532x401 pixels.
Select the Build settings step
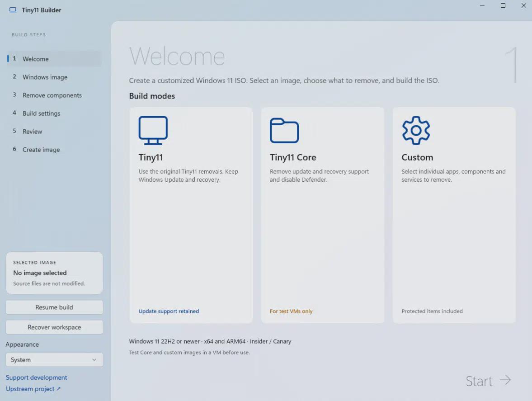coord(54,113)
